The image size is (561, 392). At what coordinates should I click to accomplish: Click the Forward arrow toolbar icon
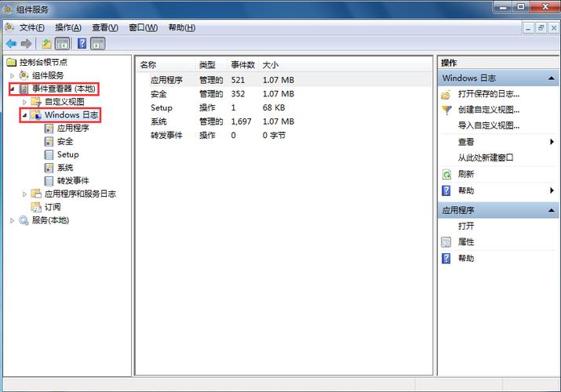click(26, 44)
